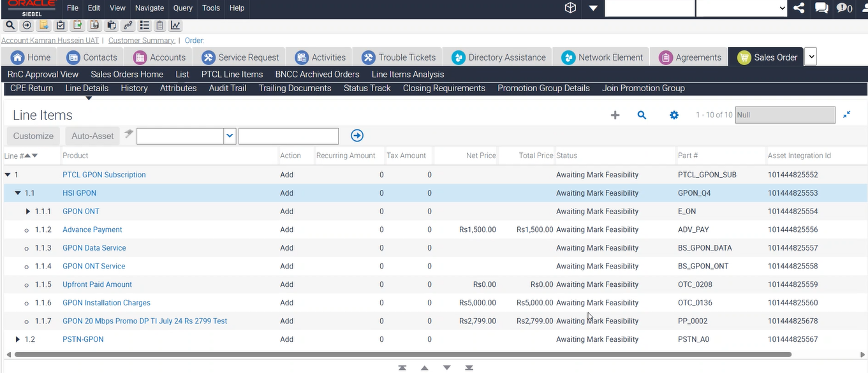Expand the 1.1.1 GPON ONT row

pyautogui.click(x=28, y=212)
